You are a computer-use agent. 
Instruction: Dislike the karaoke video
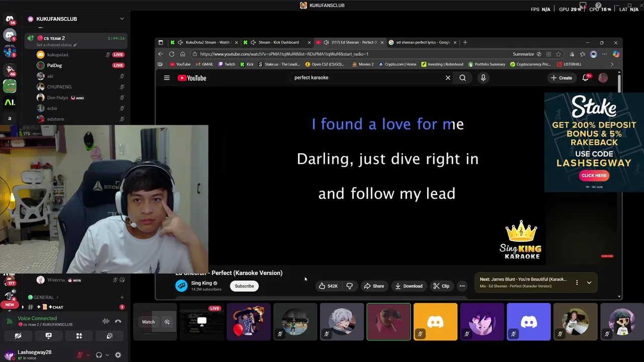[350, 286]
